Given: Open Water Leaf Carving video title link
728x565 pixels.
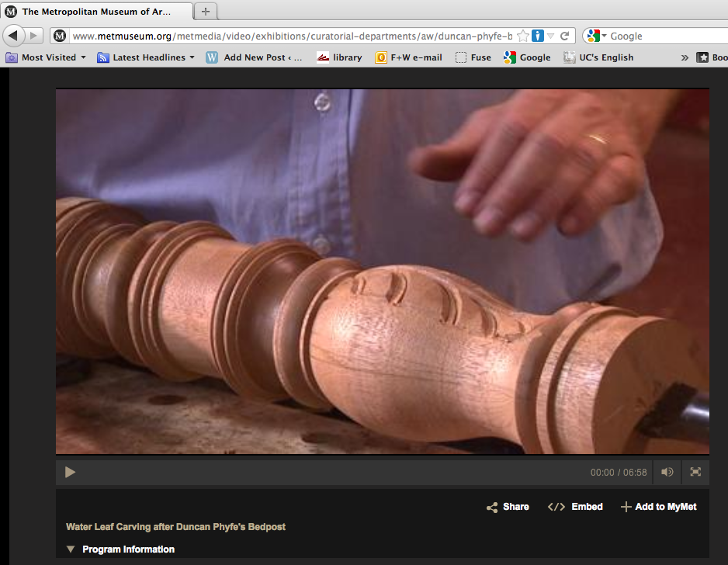Looking at the screenshot, I should tap(175, 527).
